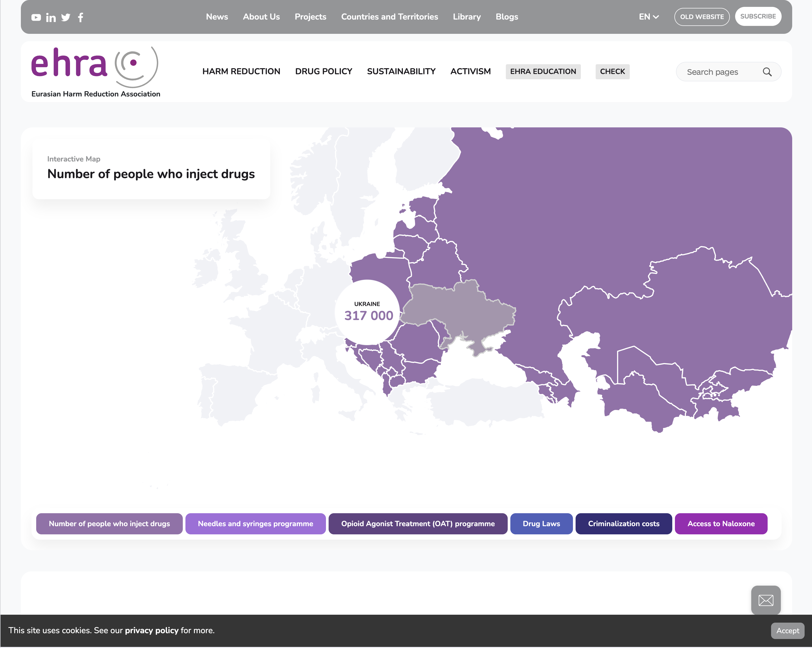Accept the cookies notice

(x=787, y=631)
